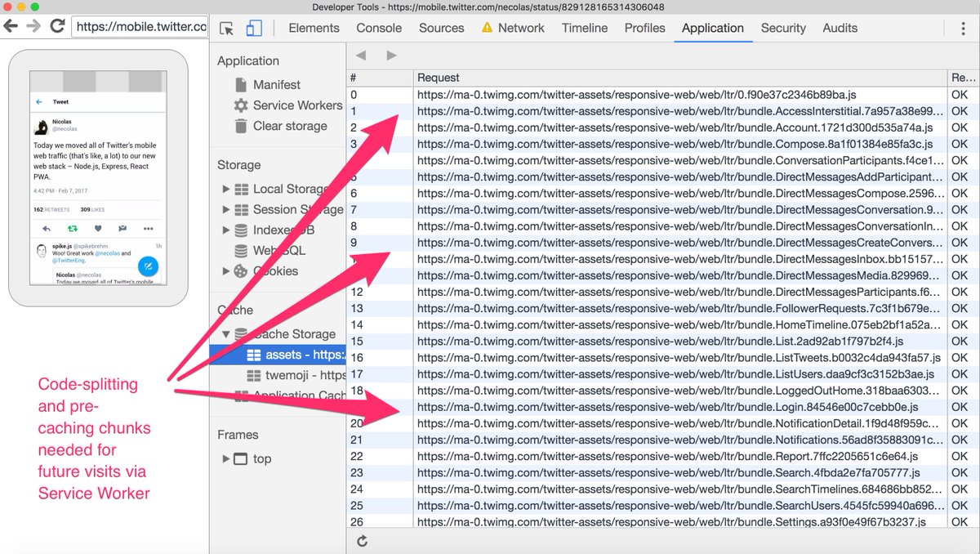
Task: Toggle the device toolbar icon
Action: click(x=254, y=28)
